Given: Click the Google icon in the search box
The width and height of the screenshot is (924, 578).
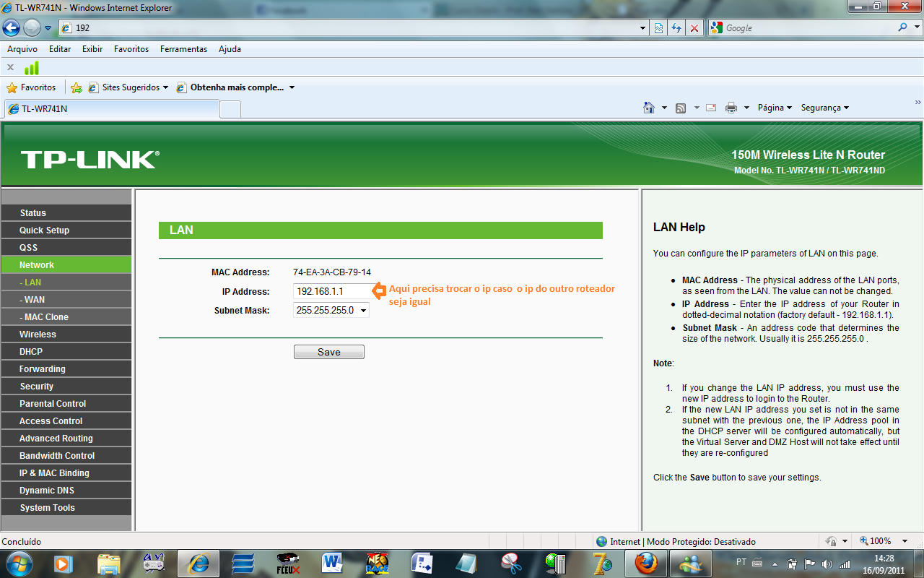Looking at the screenshot, I should pyautogui.click(x=715, y=27).
